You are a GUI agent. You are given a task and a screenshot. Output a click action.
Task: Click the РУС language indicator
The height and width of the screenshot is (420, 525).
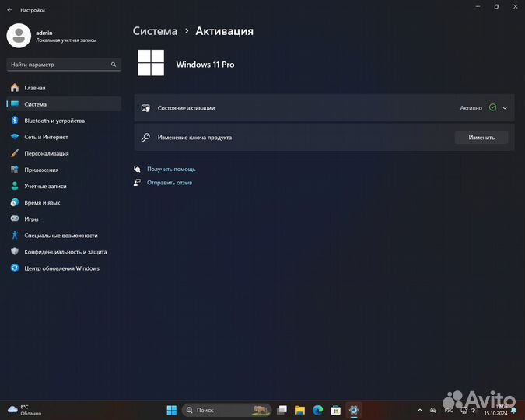coord(449,411)
